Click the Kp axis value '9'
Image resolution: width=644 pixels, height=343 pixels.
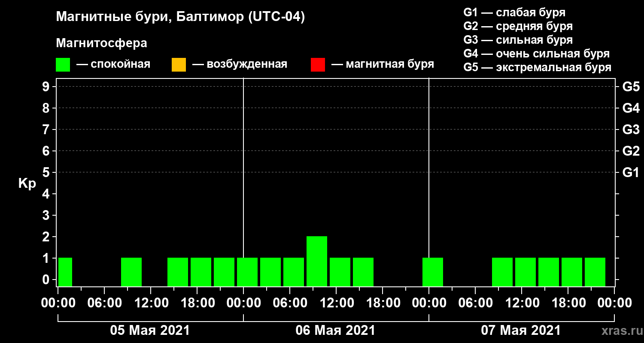(x=47, y=87)
